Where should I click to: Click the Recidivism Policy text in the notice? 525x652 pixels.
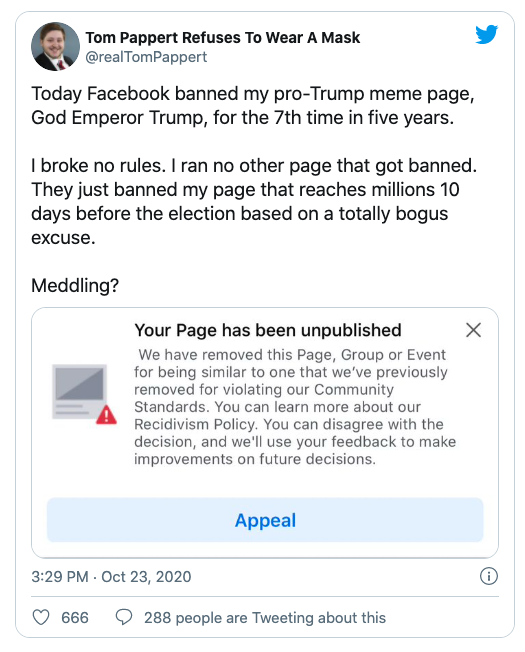point(195,424)
